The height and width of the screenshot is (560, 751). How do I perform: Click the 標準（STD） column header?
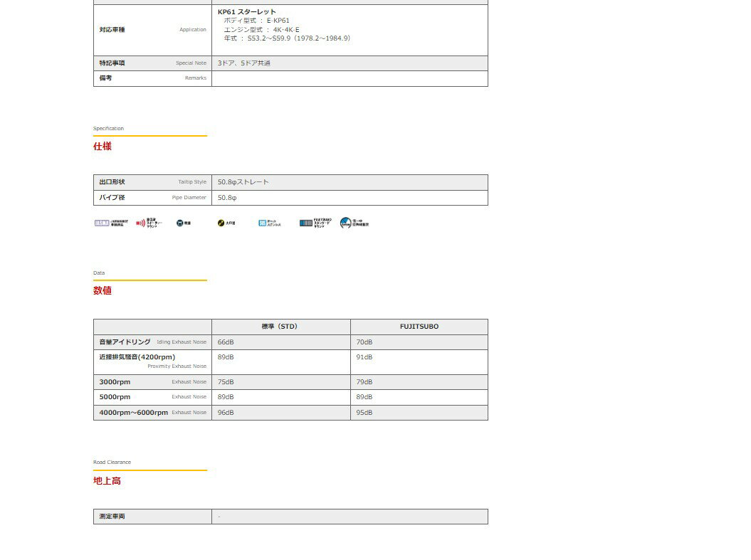[280, 327]
